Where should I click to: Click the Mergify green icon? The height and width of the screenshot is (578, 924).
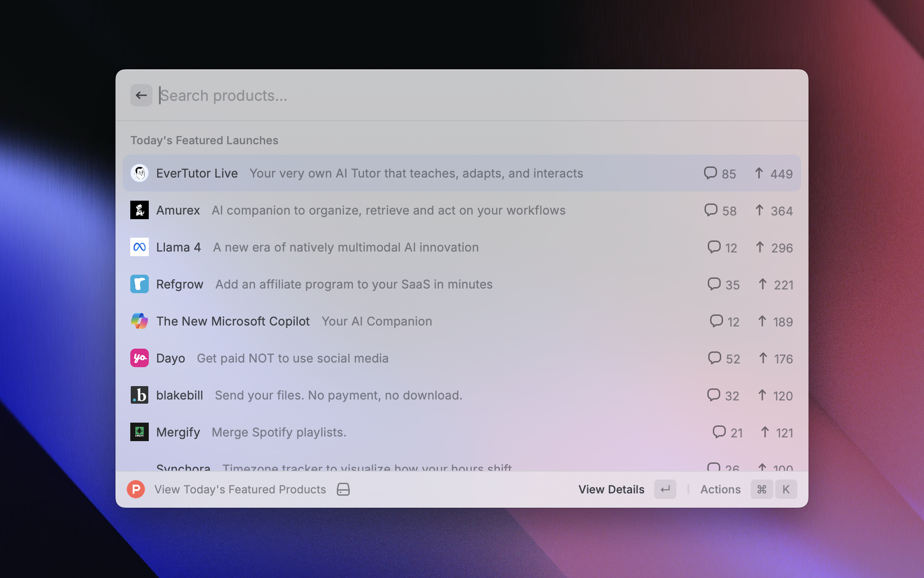pos(139,432)
